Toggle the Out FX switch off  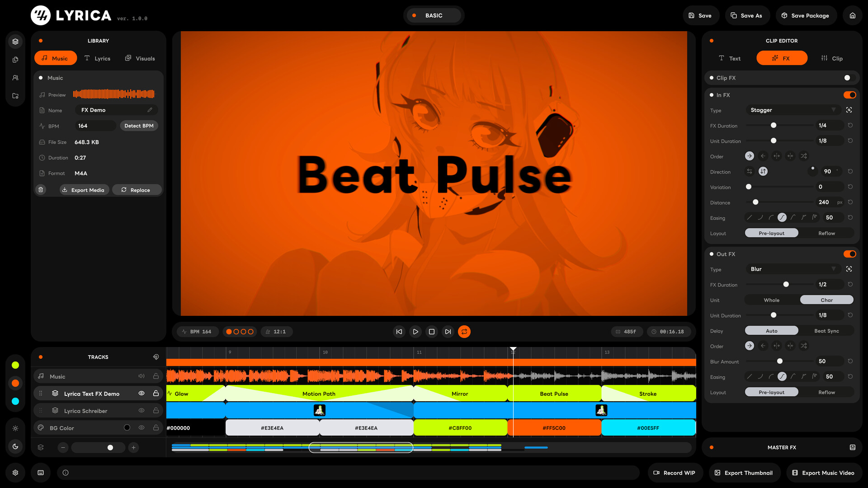click(x=849, y=254)
